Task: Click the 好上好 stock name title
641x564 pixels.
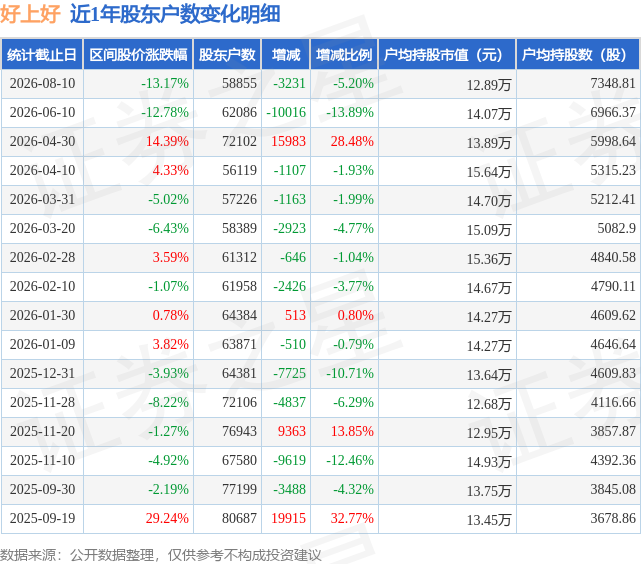Action: [30, 14]
